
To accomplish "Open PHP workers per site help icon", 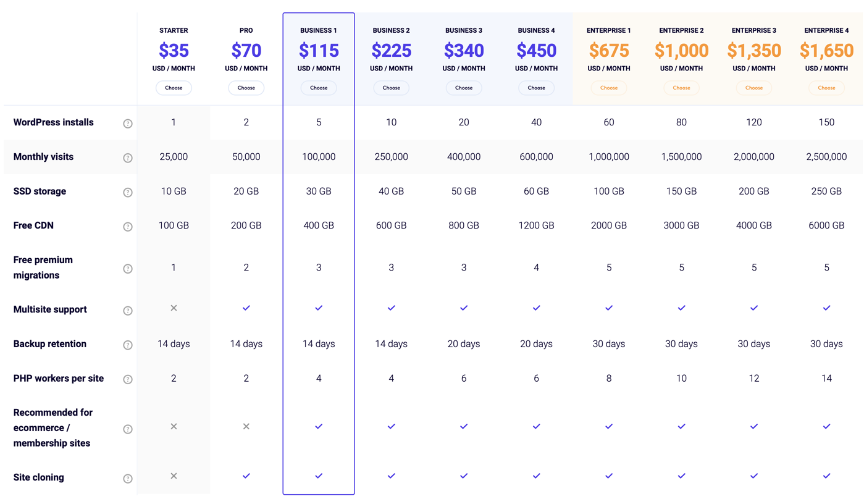I will point(128,379).
